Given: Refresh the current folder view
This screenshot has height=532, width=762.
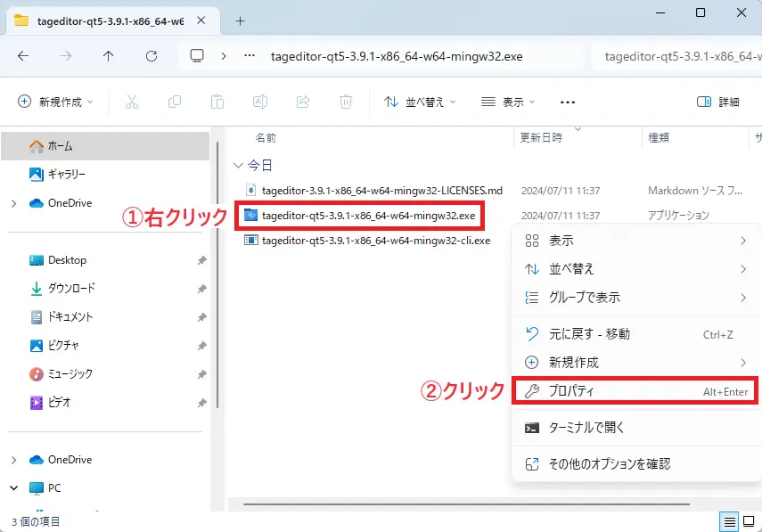Looking at the screenshot, I should pyautogui.click(x=152, y=56).
